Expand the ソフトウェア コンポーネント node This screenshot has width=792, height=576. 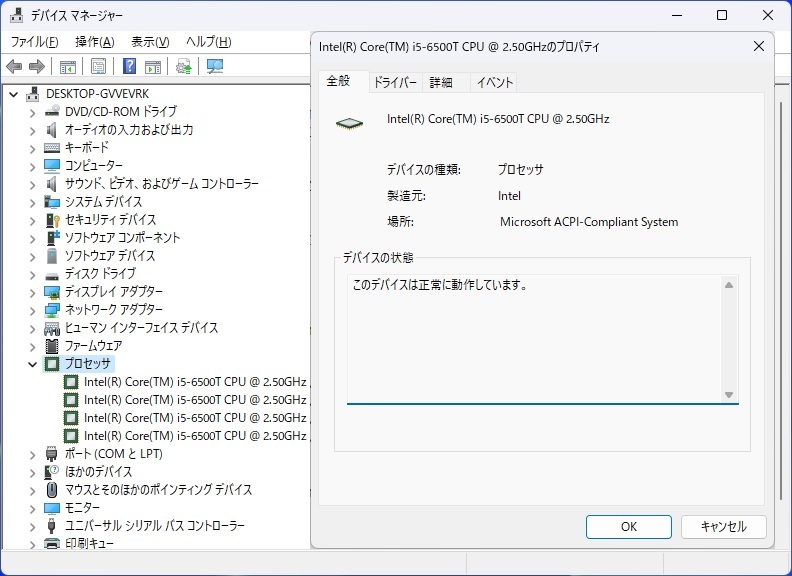tap(32, 238)
